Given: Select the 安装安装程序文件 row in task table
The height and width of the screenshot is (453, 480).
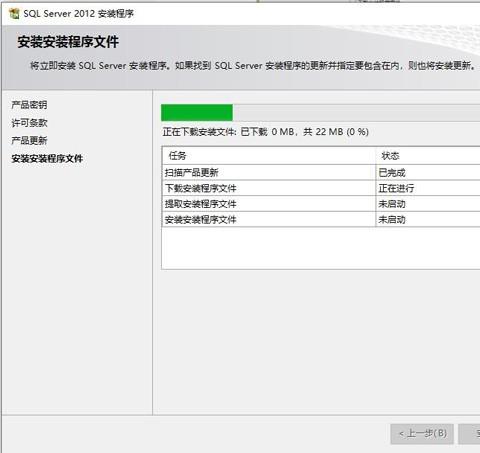Looking at the screenshot, I should [x=321, y=220].
